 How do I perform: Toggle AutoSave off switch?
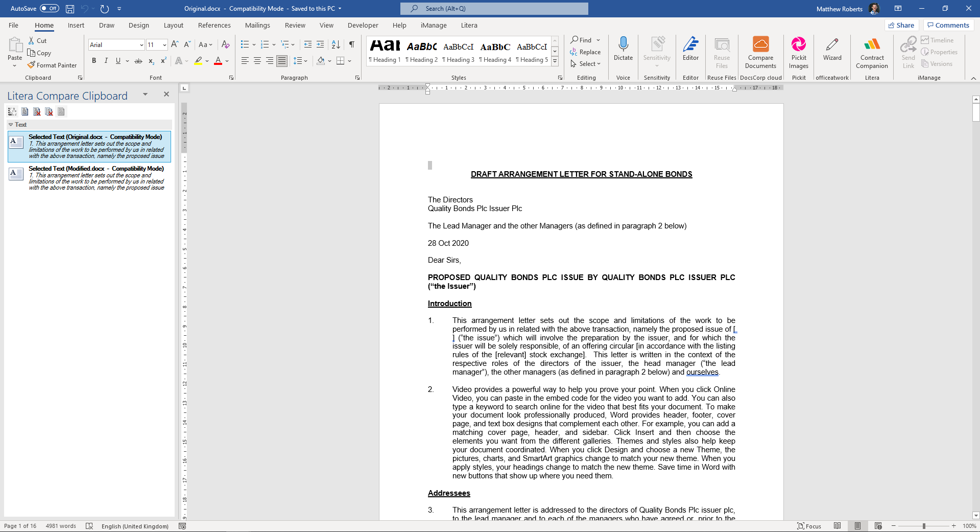click(x=50, y=9)
